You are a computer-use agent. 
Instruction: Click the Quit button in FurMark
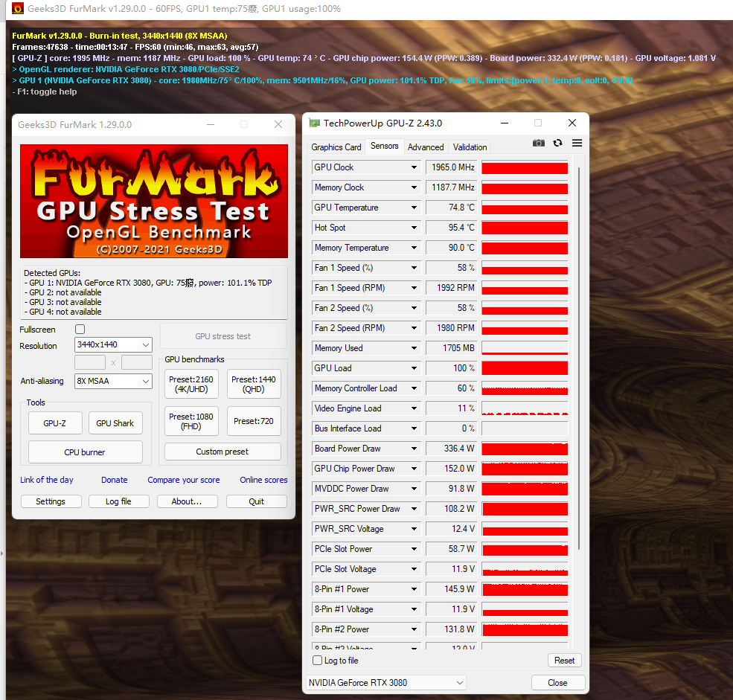coord(256,501)
